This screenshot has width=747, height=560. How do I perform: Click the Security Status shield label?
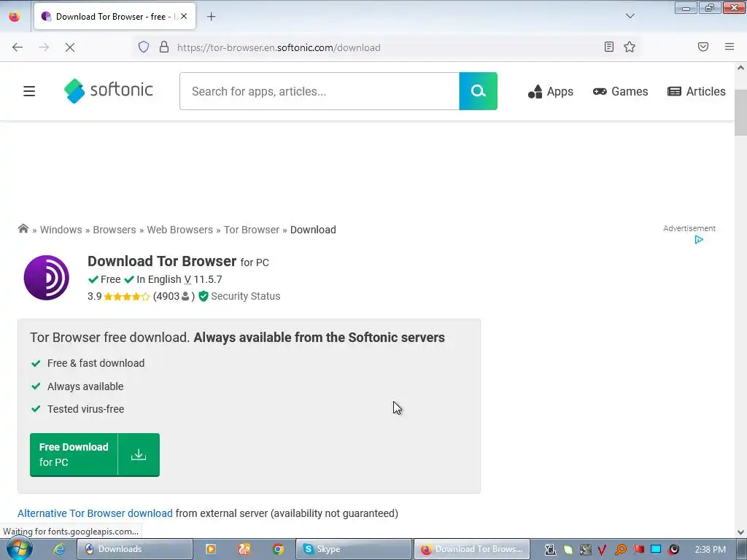click(x=239, y=296)
